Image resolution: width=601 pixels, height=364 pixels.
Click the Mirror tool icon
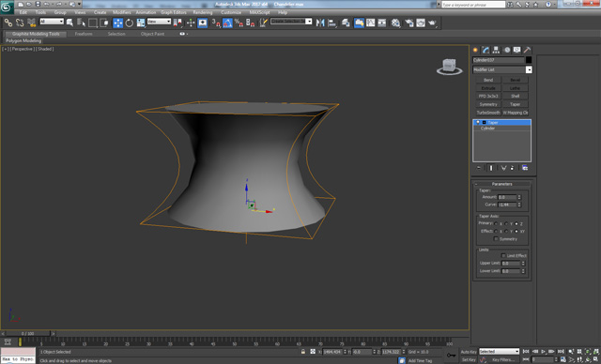pyautogui.click(x=320, y=23)
